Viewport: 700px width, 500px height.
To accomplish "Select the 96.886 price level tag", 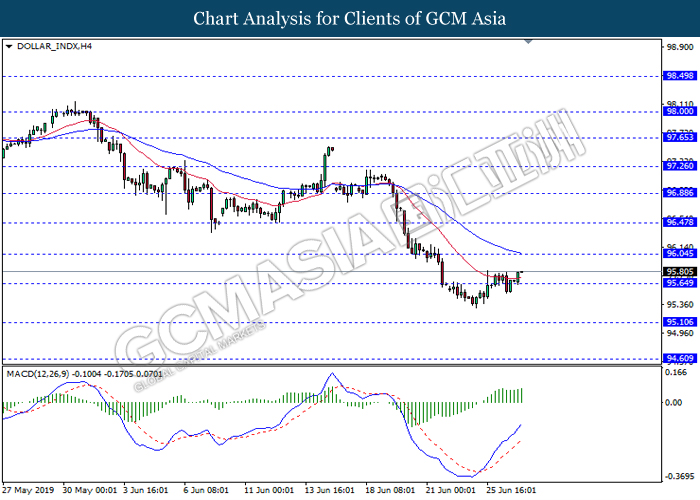I will [x=679, y=193].
